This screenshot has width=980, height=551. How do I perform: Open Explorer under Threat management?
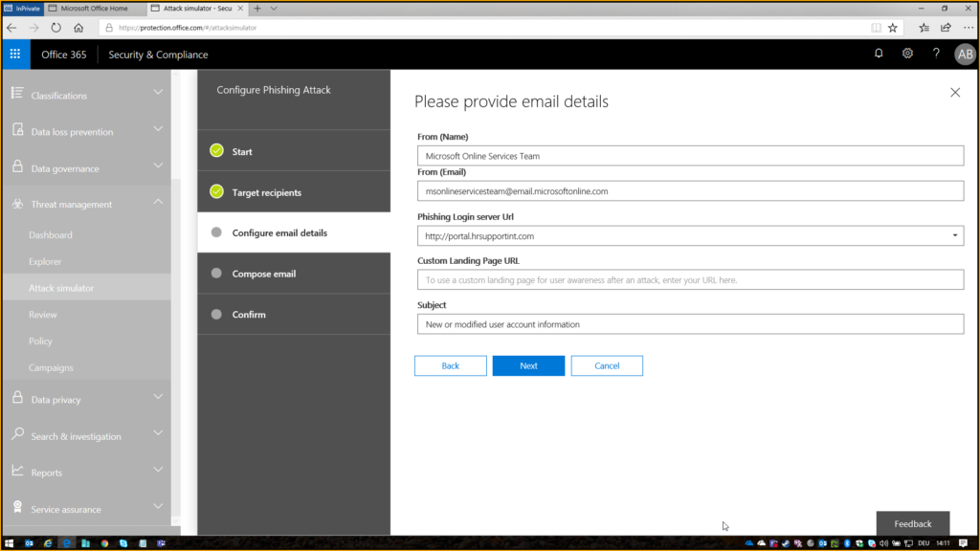(45, 262)
